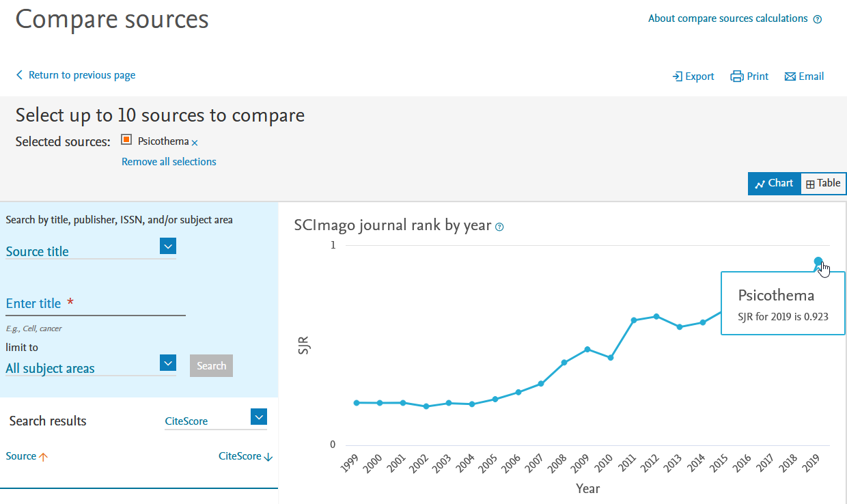
Task: Click help icon beside compare sources calculations
Action: (818, 19)
